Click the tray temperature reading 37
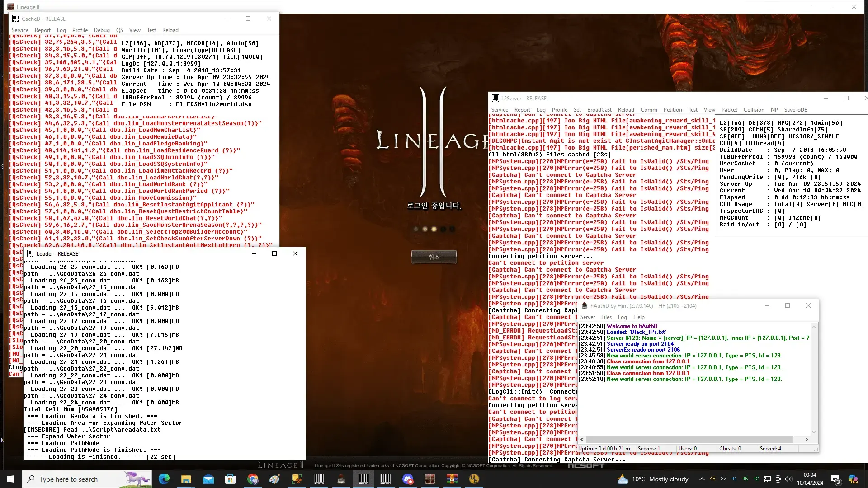Viewport: 868px width, 488px height. click(724, 479)
